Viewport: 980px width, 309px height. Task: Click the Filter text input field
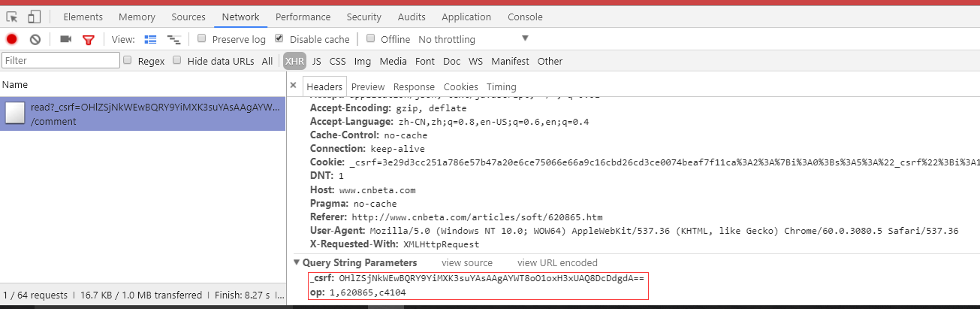pyautogui.click(x=61, y=61)
